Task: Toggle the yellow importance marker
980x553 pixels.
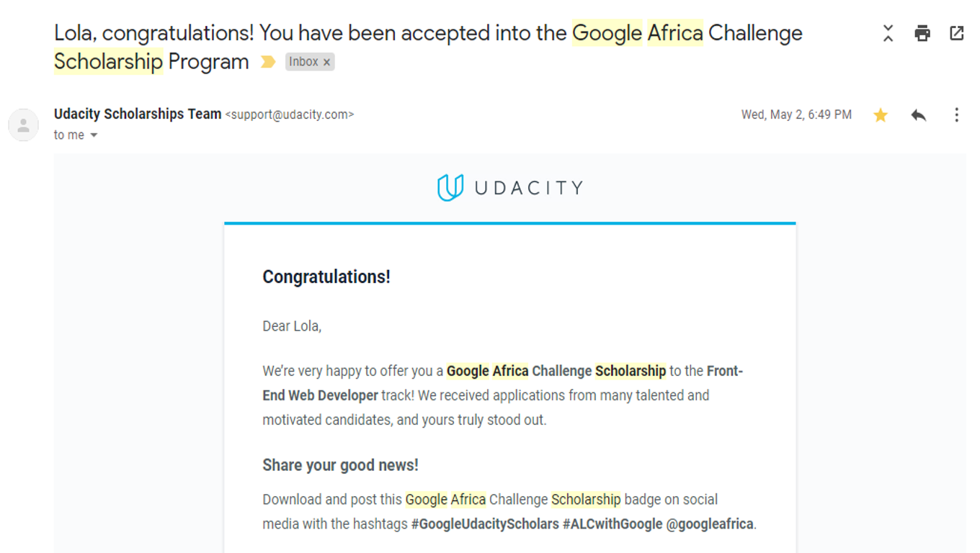Action: pos(268,62)
